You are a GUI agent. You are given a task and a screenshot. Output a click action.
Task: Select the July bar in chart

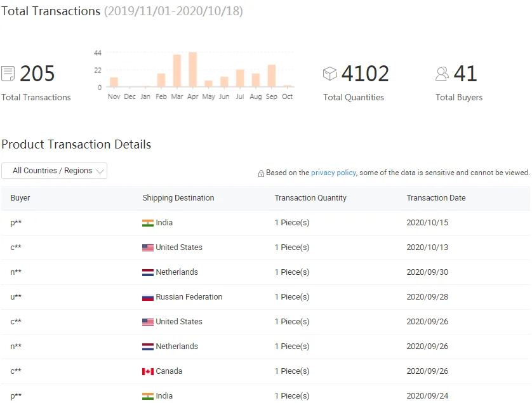[x=240, y=78]
